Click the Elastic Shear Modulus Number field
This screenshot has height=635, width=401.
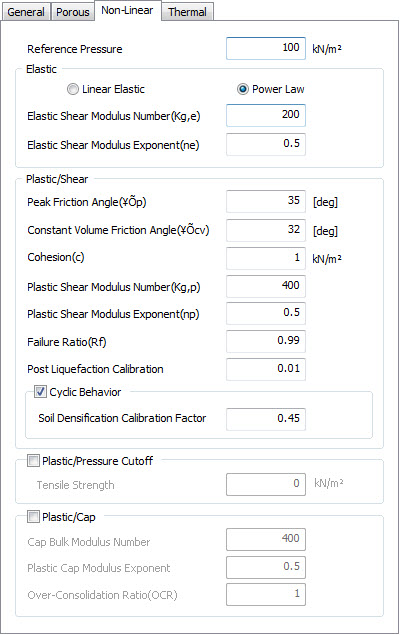(x=266, y=115)
